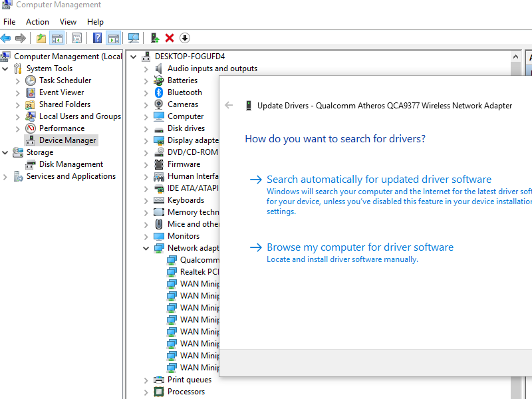Expand Services and Applications node
The width and height of the screenshot is (532, 399).
pos(5,177)
